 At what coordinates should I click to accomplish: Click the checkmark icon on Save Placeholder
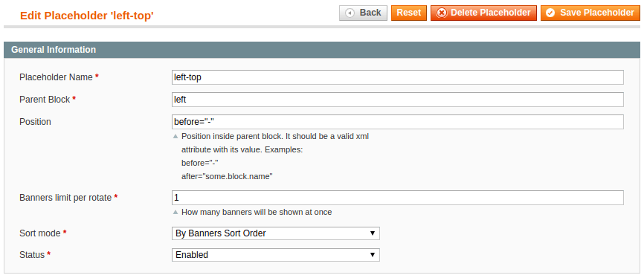coord(550,13)
